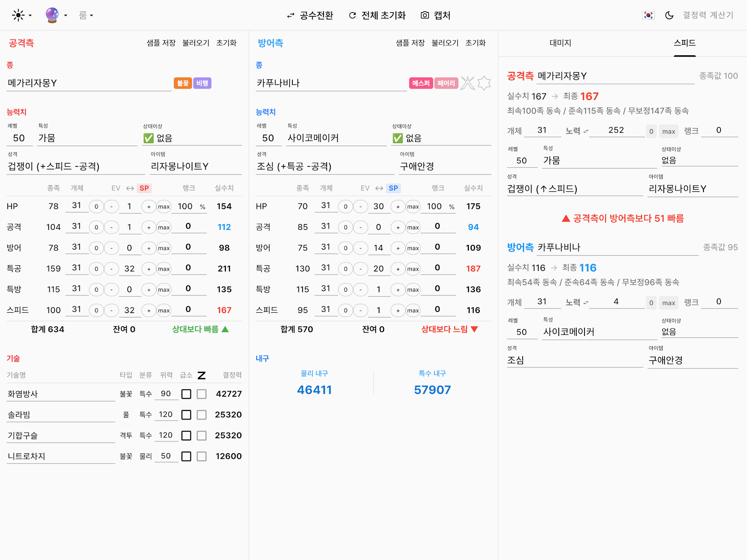Enable critical hit checkbox for 화염방사
The image size is (747, 560).
pos(186,394)
